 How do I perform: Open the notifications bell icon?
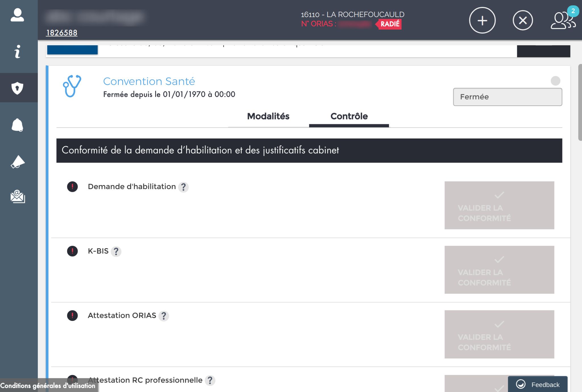[x=17, y=125]
